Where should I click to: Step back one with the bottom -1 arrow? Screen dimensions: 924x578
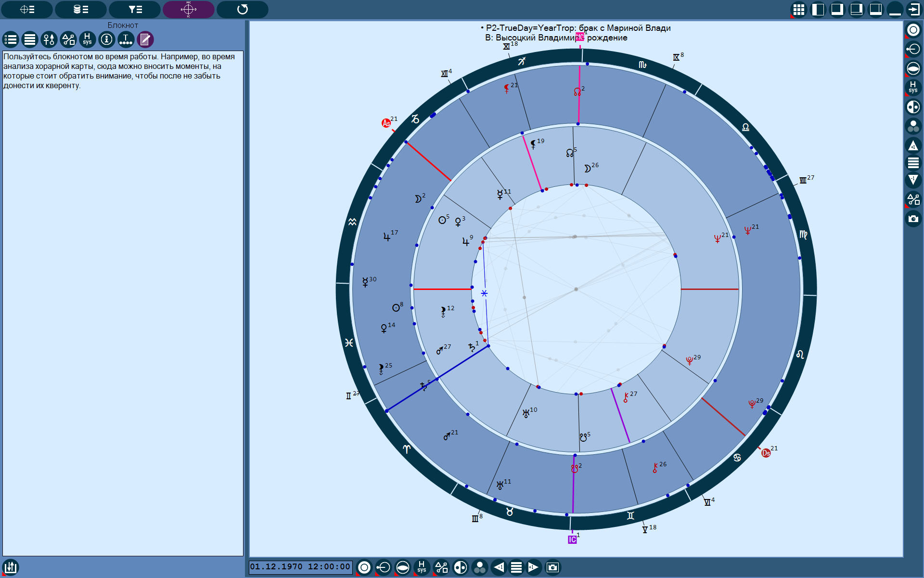coord(499,567)
